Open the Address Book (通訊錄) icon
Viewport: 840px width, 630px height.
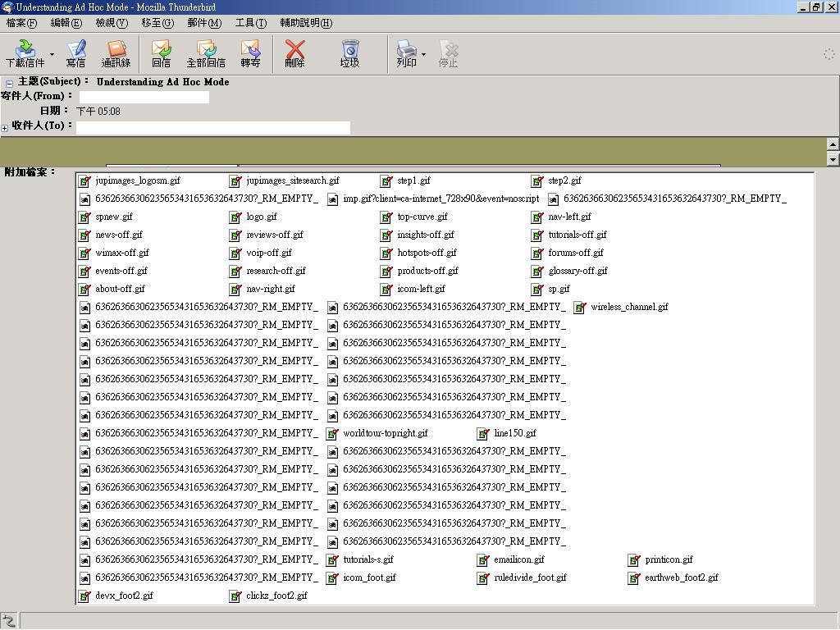pyautogui.click(x=116, y=50)
